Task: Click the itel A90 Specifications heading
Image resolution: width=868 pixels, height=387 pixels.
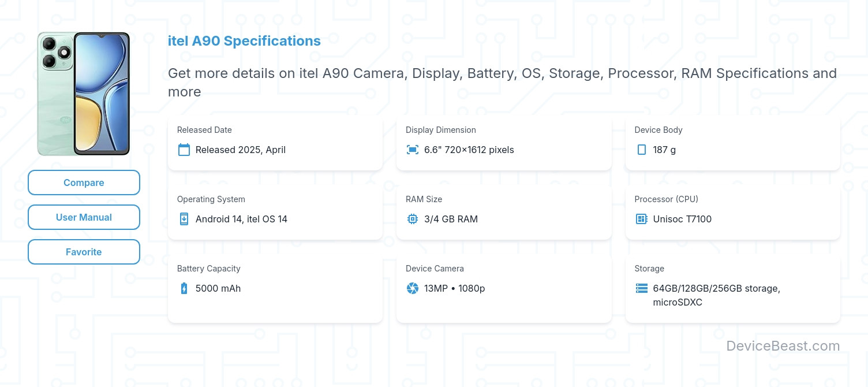Action: pos(244,41)
